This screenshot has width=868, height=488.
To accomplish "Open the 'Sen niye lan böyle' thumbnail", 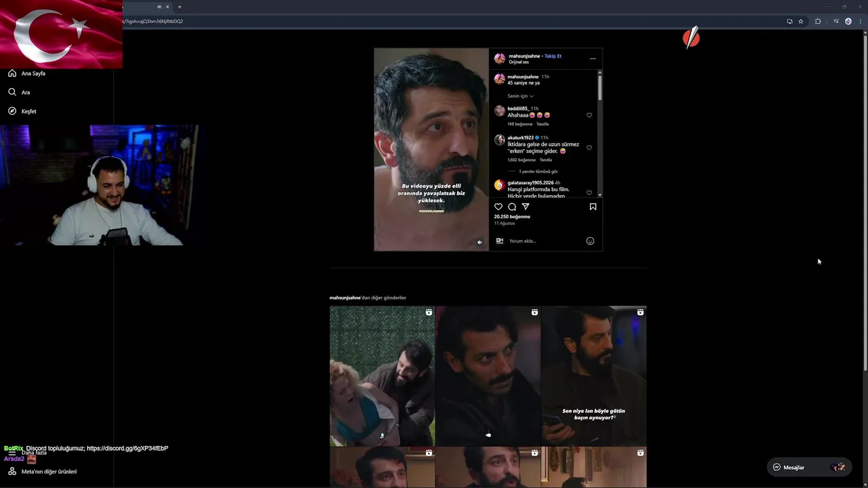I will tap(593, 376).
